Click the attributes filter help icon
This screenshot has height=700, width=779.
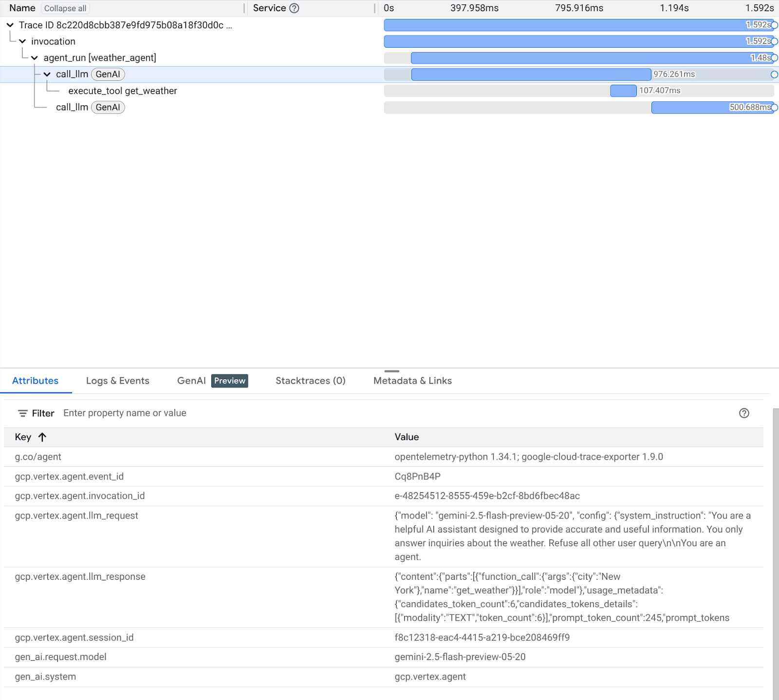pyautogui.click(x=743, y=413)
